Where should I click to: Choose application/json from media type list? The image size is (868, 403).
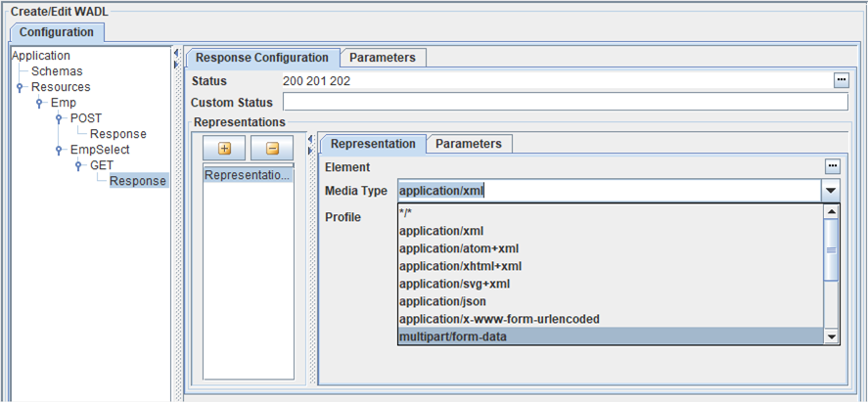[x=434, y=301]
